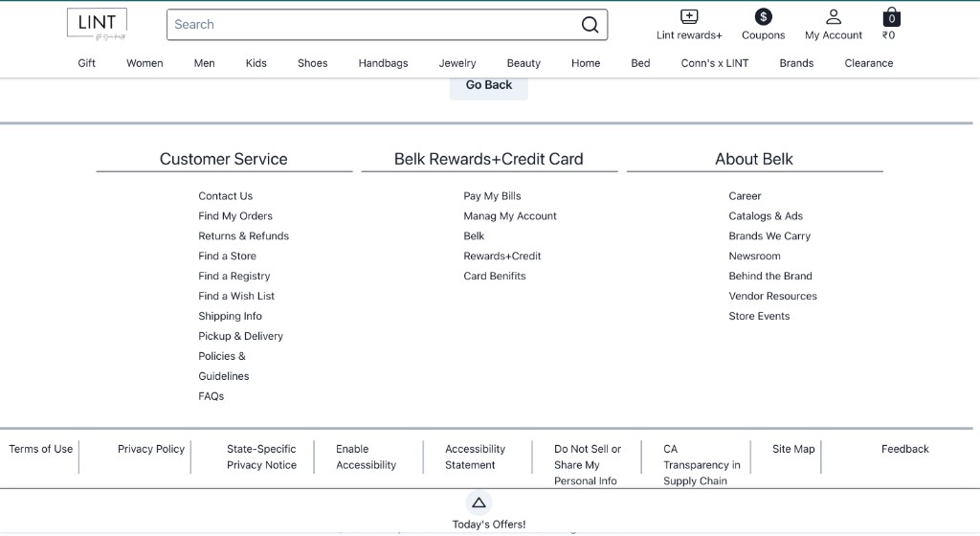Open Site Map link
980x536 pixels.
coord(793,449)
